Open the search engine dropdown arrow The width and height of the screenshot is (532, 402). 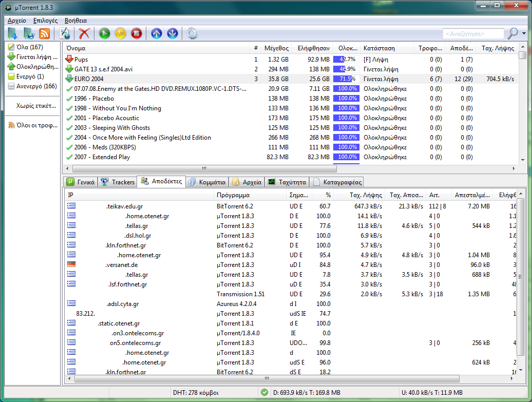coord(524,33)
